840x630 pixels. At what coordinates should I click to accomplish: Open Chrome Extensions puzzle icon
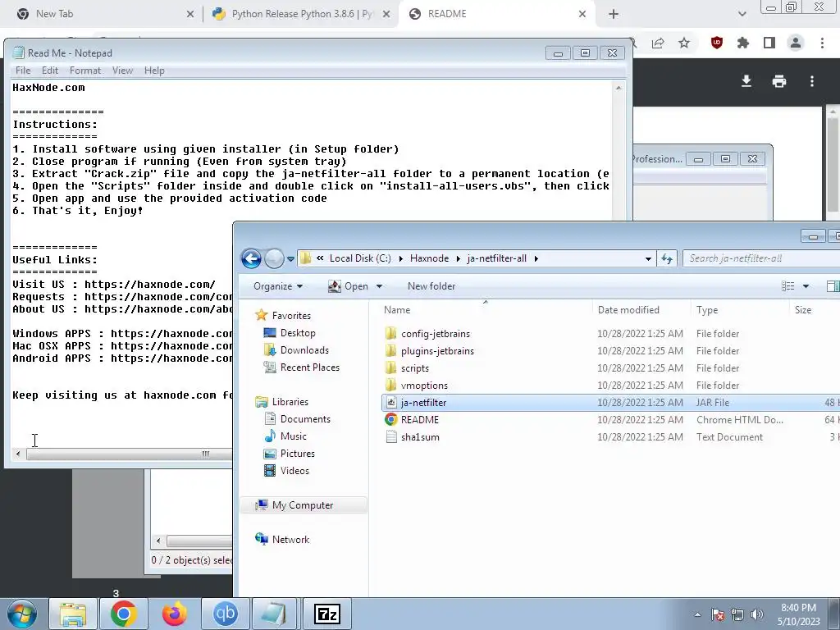[743, 43]
